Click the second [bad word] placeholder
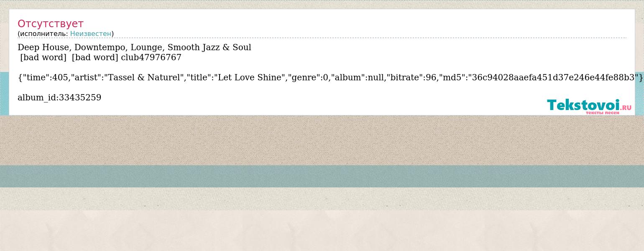Image resolution: width=644 pixels, height=251 pixels. [95, 57]
